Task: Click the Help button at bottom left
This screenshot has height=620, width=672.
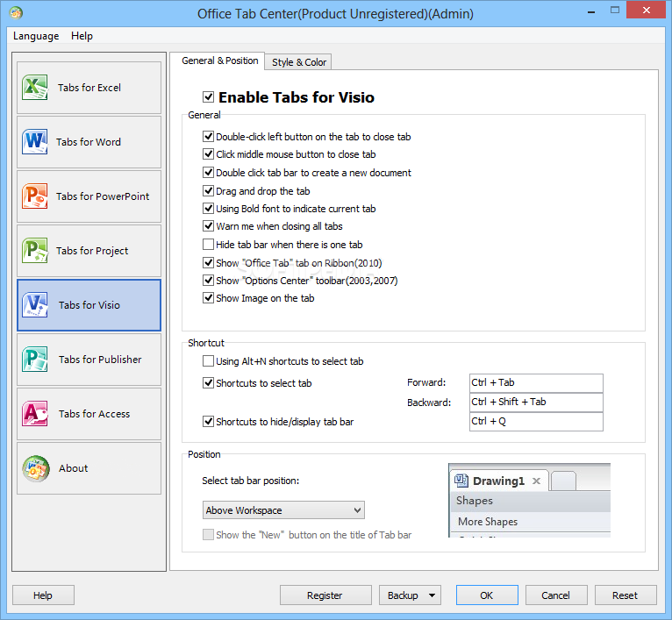Action: point(43,595)
